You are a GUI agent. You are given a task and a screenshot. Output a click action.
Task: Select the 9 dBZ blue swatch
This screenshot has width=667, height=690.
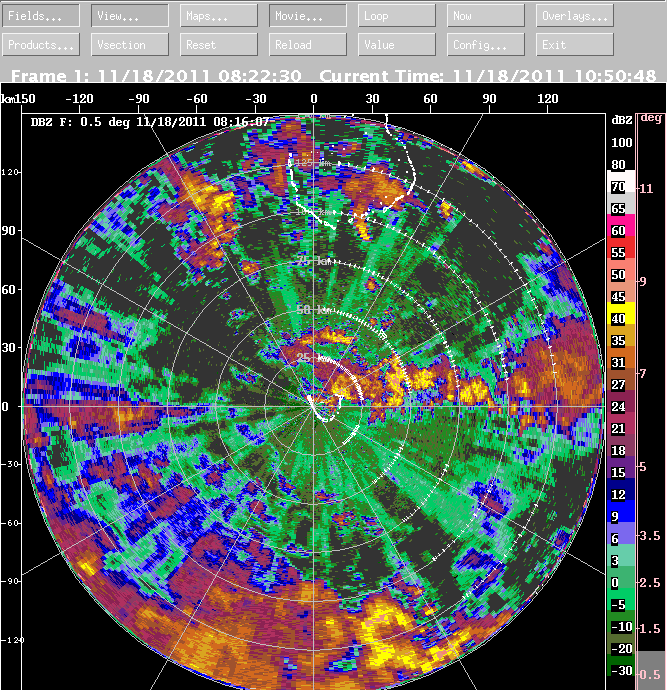point(621,511)
